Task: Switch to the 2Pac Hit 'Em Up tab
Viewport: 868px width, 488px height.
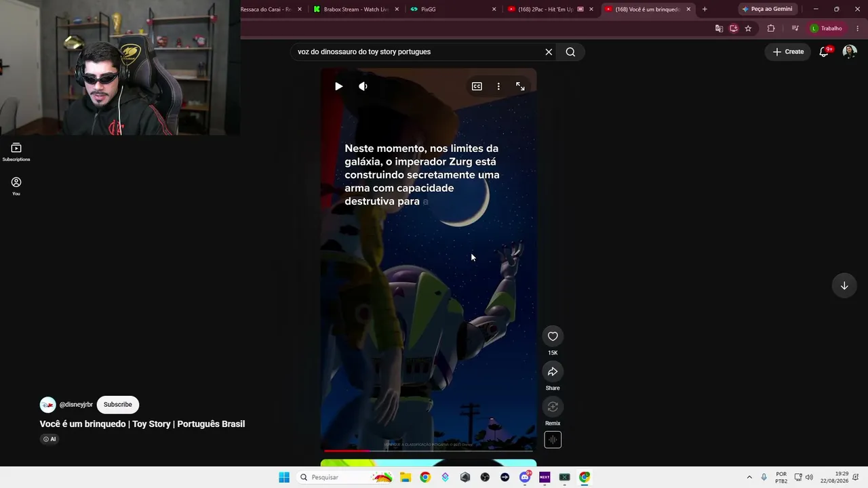Action: 549,9
